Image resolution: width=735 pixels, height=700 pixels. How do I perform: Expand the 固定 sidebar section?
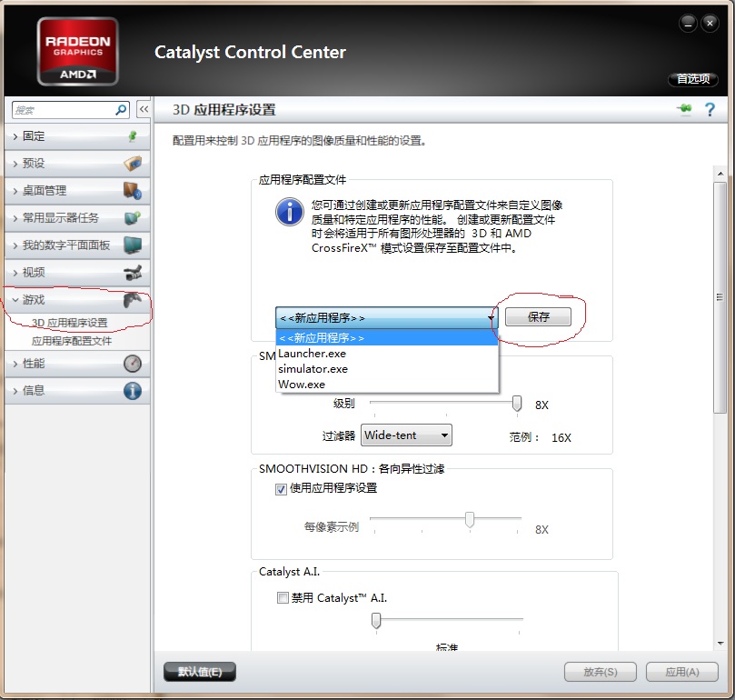coord(77,136)
